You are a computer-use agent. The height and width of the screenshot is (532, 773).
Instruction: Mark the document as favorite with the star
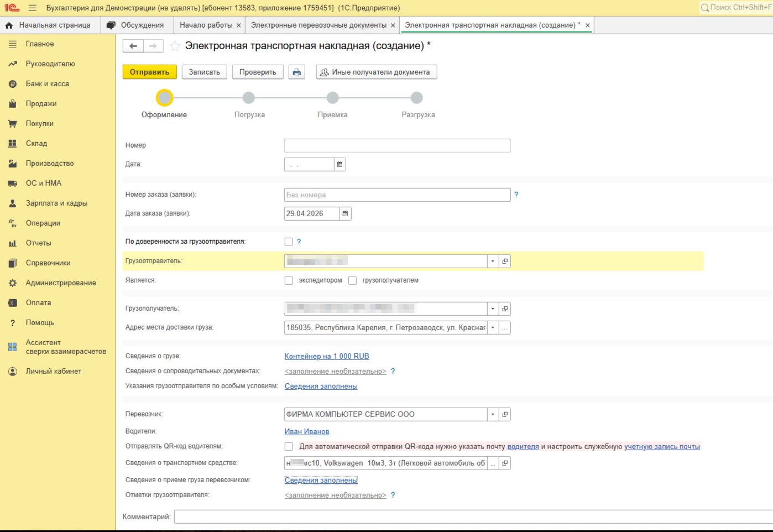pos(175,46)
